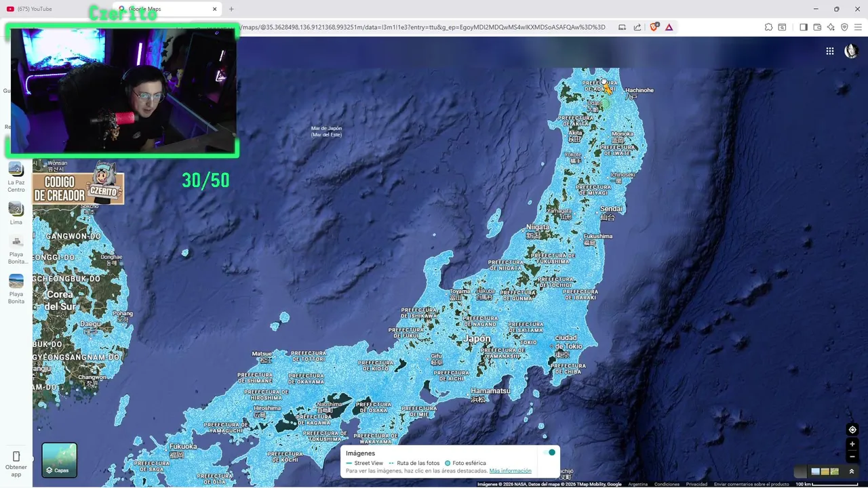Click the Brave Rewards triangle icon
This screenshot has height=488, width=868.
pyautogui.click(x=669, y=27)
